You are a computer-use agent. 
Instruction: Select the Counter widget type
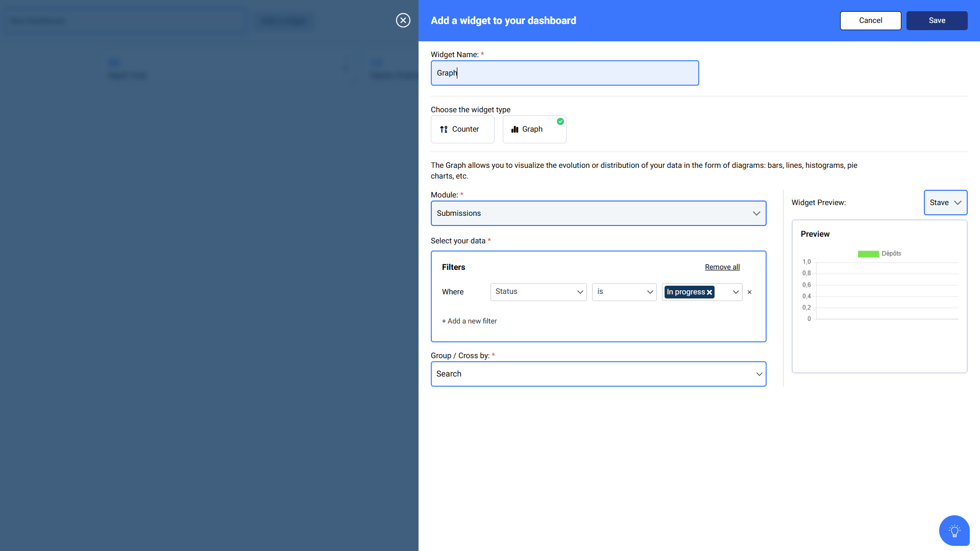tap(462, 130)
